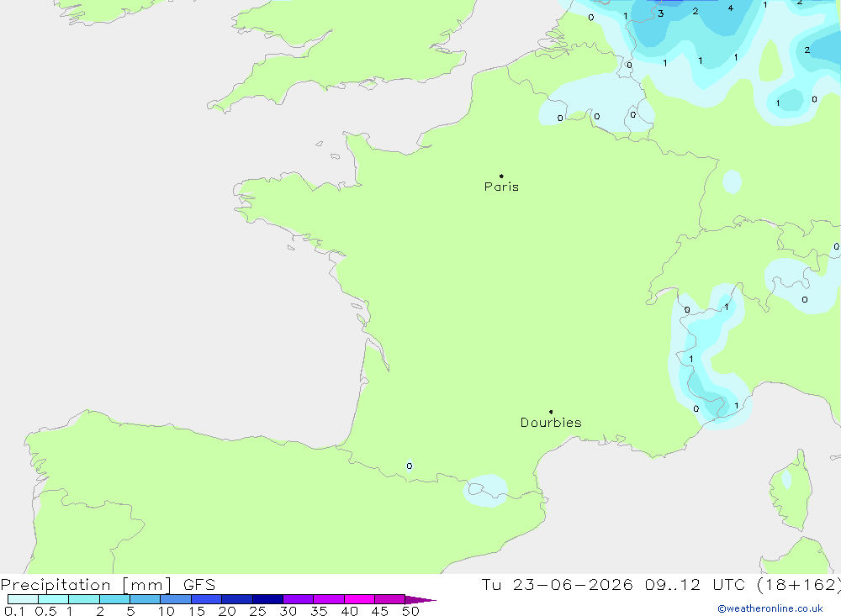The image size is (841, 616).
Task: Click the Paris location dot marker
Action: point(501,176)
